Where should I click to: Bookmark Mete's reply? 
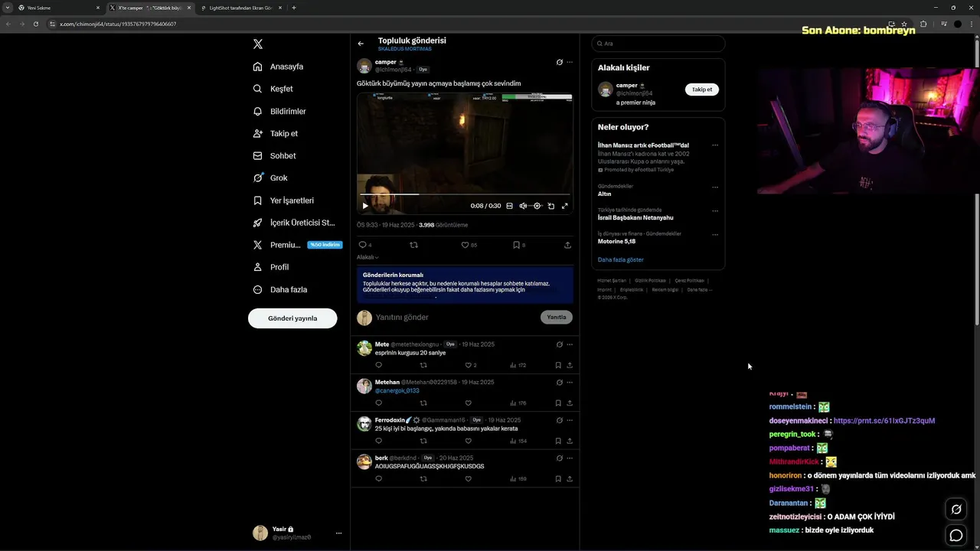point(558,365)
